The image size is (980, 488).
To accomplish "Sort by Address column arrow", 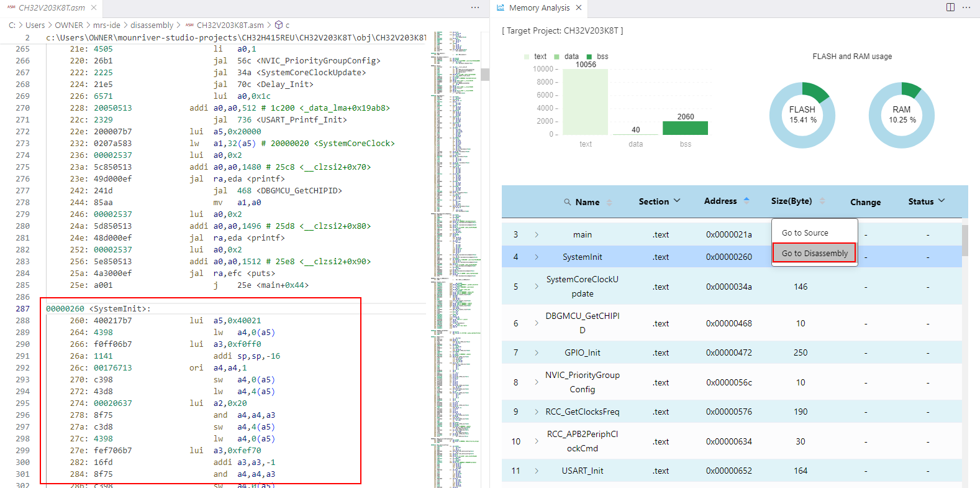I will tap(746, 201).
